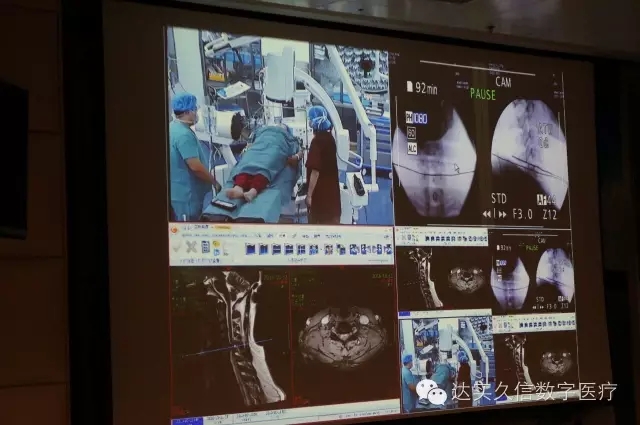
Task: Click the green PAUSE indicator on fluoroscopy
Action: coord(483,94)
